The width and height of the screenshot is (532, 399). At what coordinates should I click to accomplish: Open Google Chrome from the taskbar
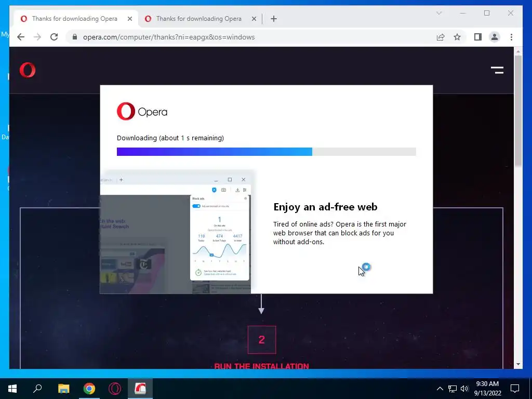[x=89, y=389]
